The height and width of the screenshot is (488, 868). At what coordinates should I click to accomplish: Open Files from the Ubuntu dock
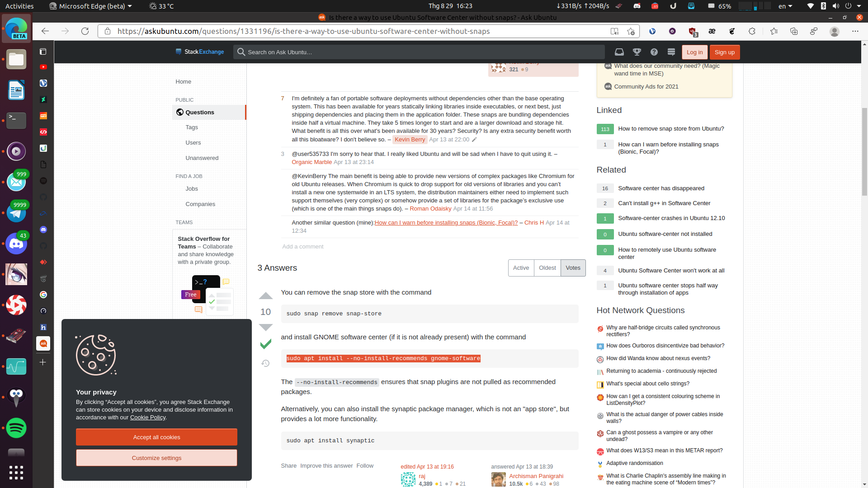pos(16,59)
